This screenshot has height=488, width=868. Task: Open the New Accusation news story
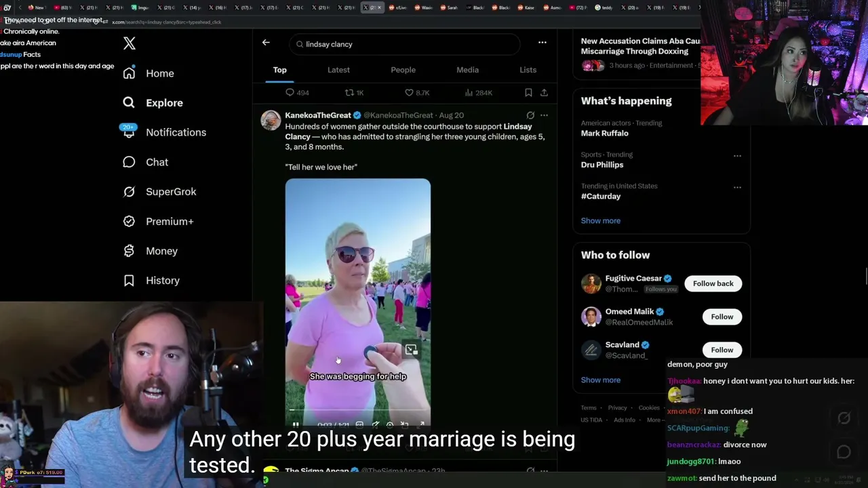[x=641, y=46]
